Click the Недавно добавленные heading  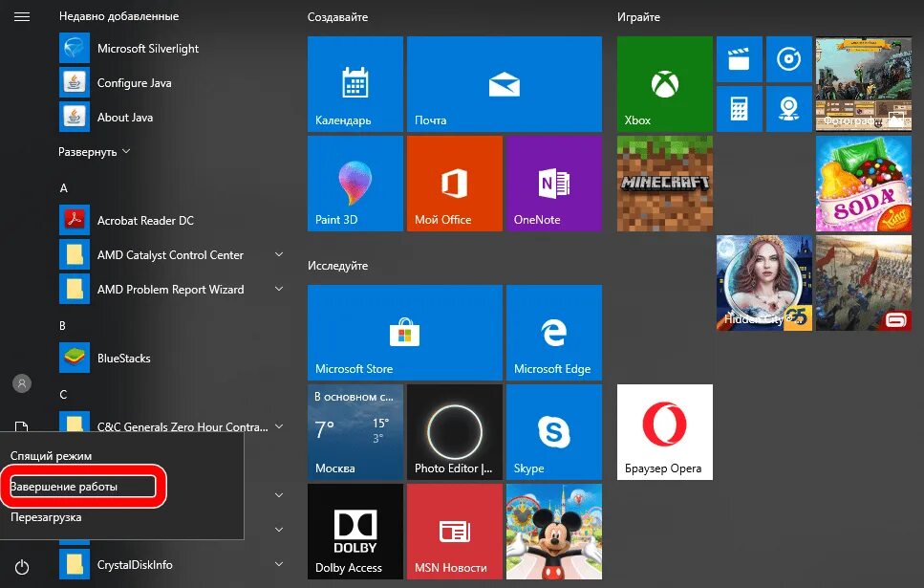point(119,16)
